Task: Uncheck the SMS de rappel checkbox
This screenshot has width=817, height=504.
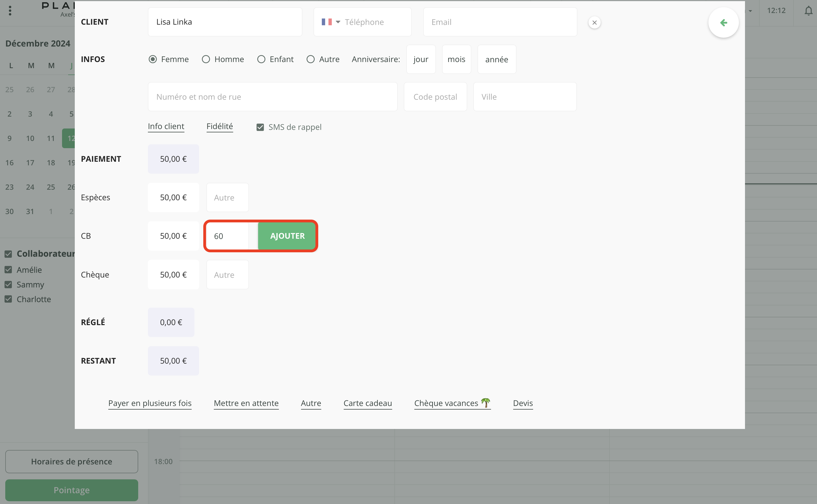Action: (260, 127)
